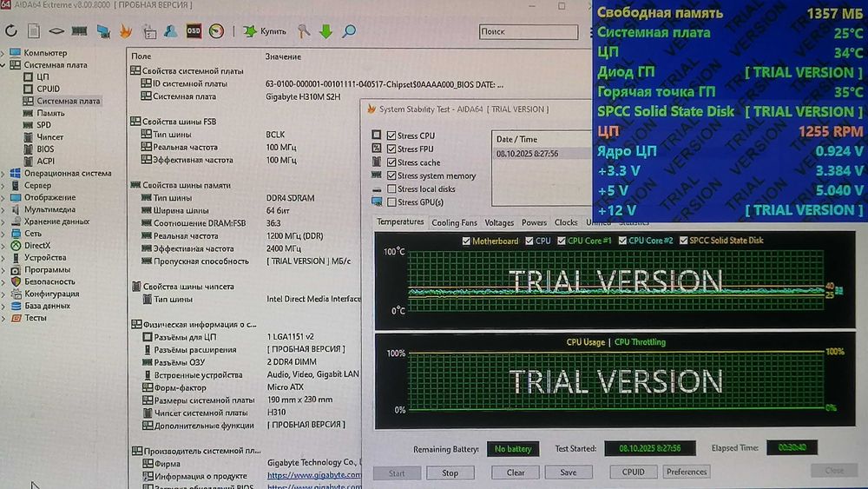The height and width of the screenshot is (489, 868).
Task: Toggle the OSD panel toolbar icon
Action: [x=194, y=31]
